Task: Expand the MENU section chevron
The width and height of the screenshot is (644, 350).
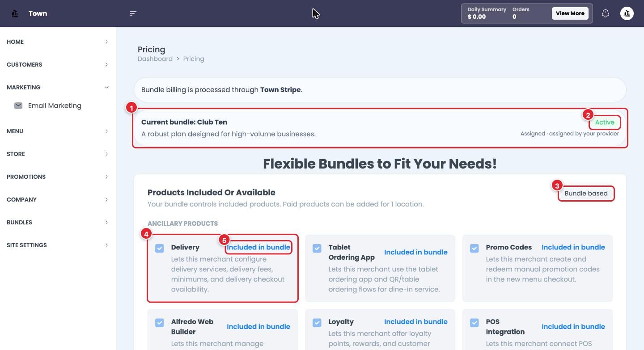Action: pos(106,131)
